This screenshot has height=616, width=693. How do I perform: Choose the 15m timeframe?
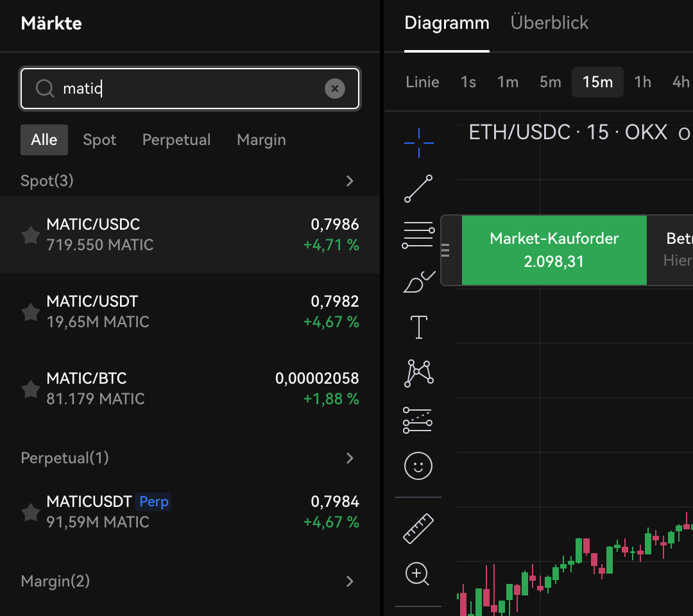[597, 81]
